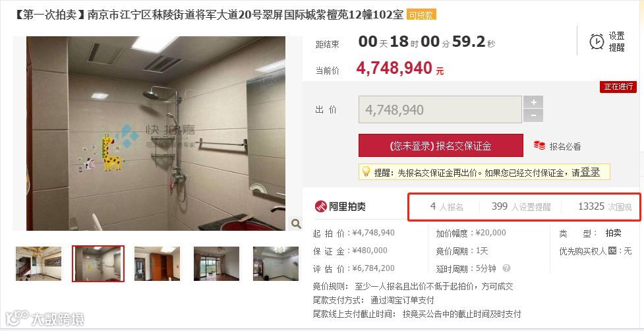
Task: Click the orange 可贷款 tag
Action: click(421, 16)
